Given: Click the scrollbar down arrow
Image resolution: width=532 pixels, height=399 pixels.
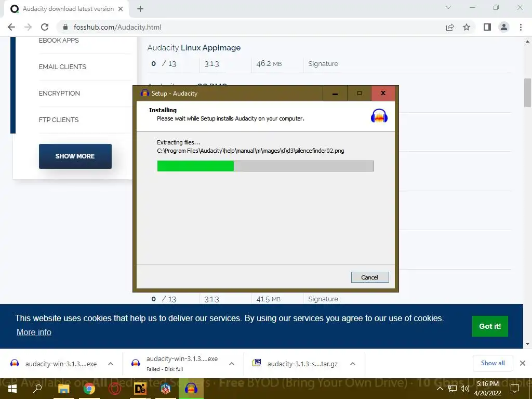Looking at the screenshot, I should (x=527, y=344).
